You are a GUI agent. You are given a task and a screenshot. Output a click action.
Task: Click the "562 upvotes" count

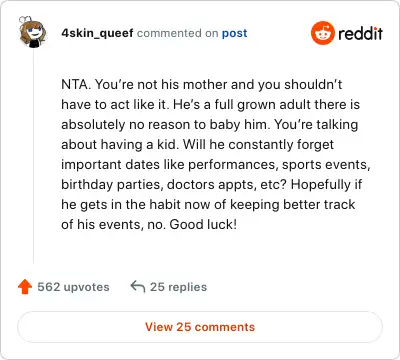pyautogui.click(x=73, y=287)
